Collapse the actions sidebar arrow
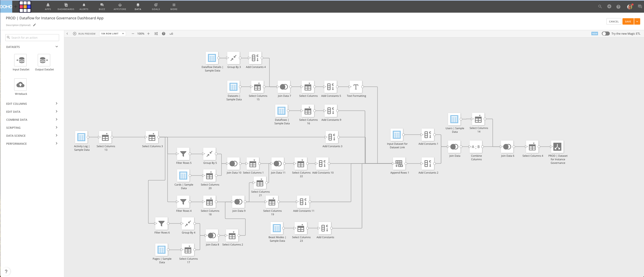 tap(67, 34)
